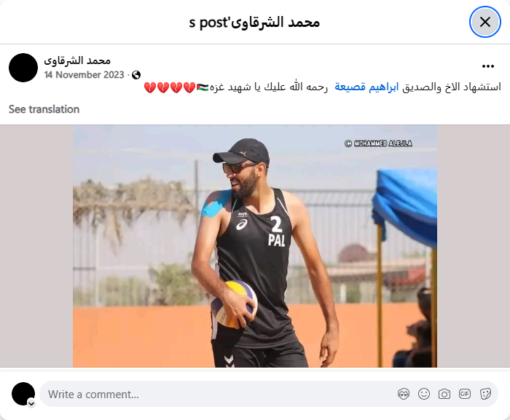510x420 pixels.
Task: Open the GIF picker in comment box
Action: [x=465, y=394]
